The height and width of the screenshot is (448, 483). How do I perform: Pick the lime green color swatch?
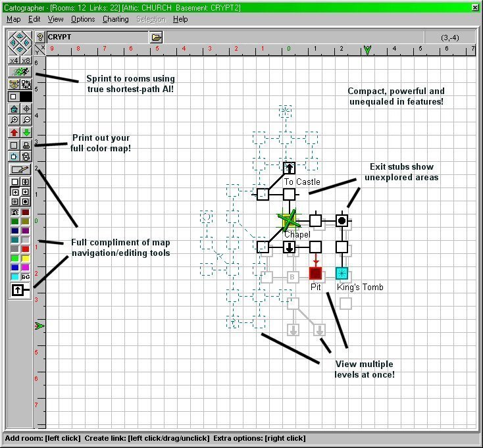[14, 258]
